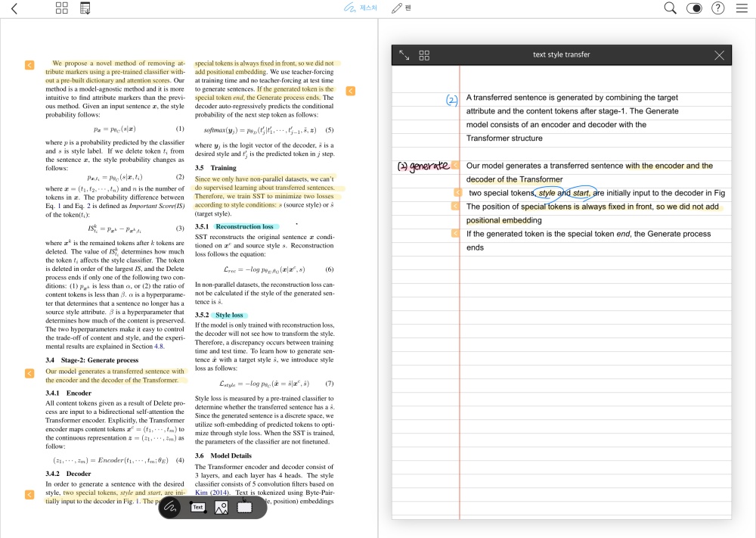
Task: Open note list grid in note panel header
Action: pyautogui.click(x=424, y=55)
